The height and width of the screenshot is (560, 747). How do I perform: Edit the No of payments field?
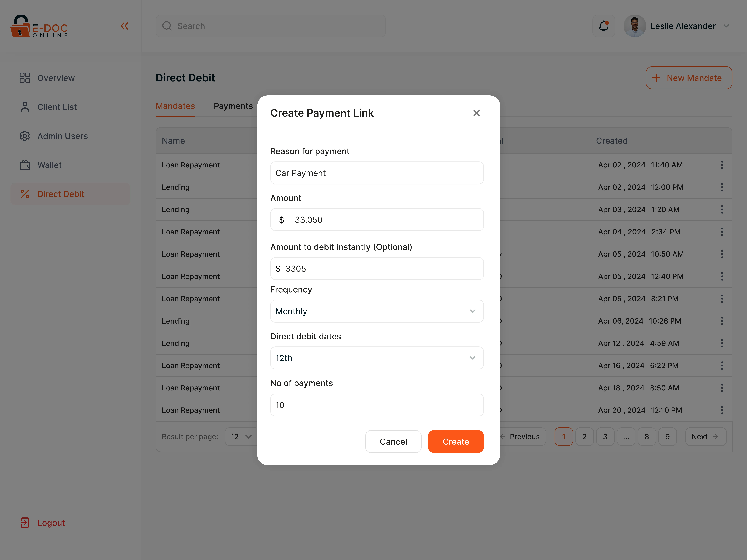(377, 405)
